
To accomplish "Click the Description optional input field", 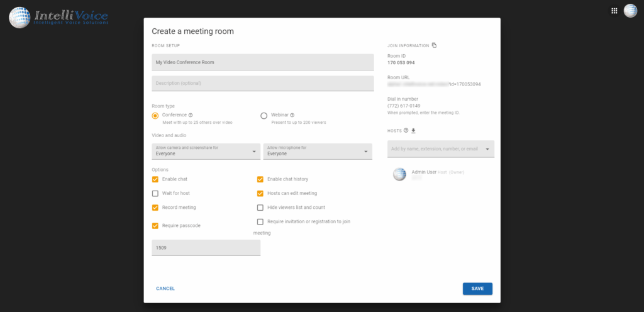I will coord(263,83).
